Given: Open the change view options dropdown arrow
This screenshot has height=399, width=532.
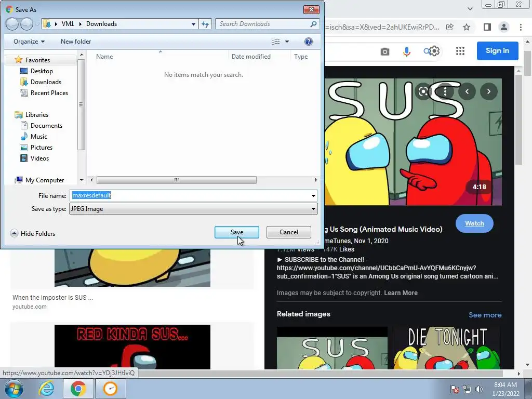Looking at the screenshot, I should coord(287,42).
